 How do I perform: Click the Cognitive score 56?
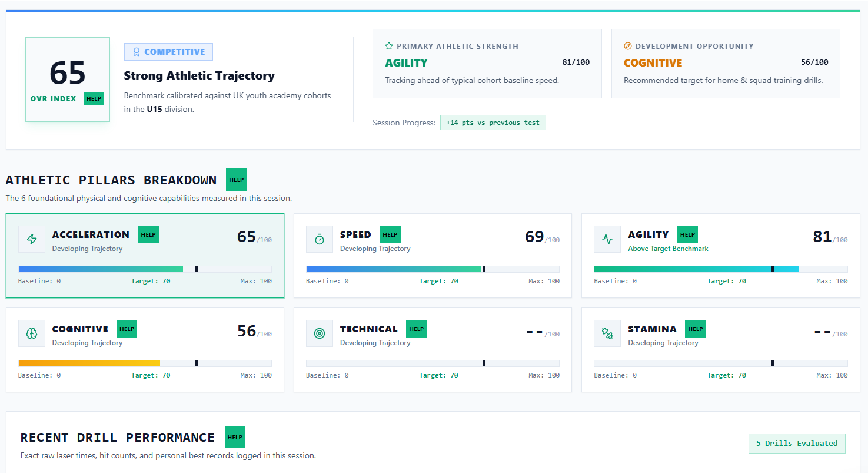point(247,331)
